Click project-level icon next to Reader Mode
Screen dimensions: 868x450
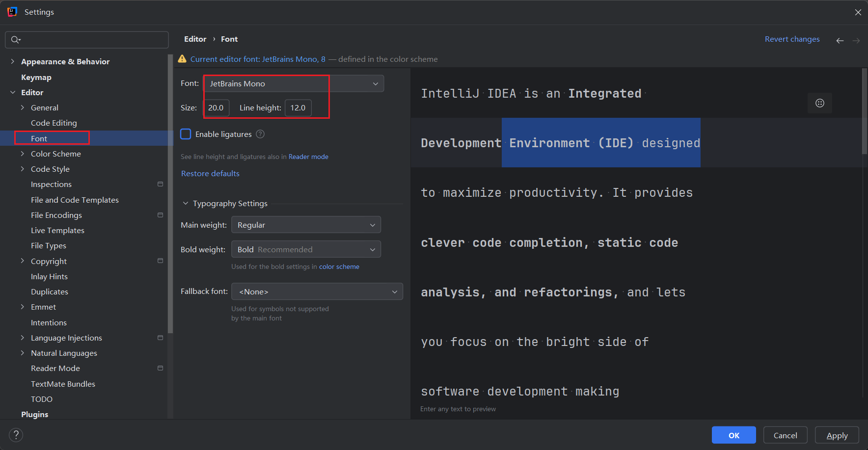tap(160, 368)
